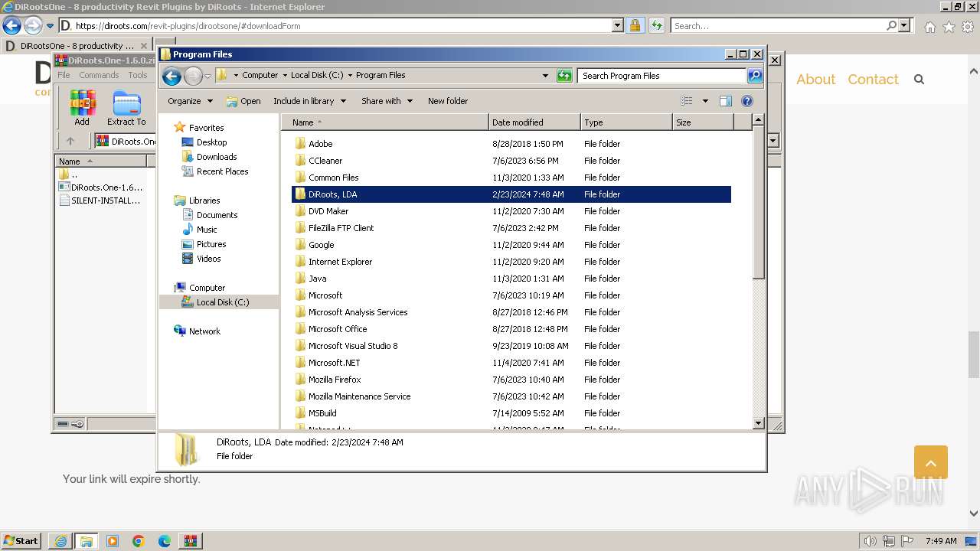
Task: Open the Organize dropdown menu
Action: click(x=190, y=101)
